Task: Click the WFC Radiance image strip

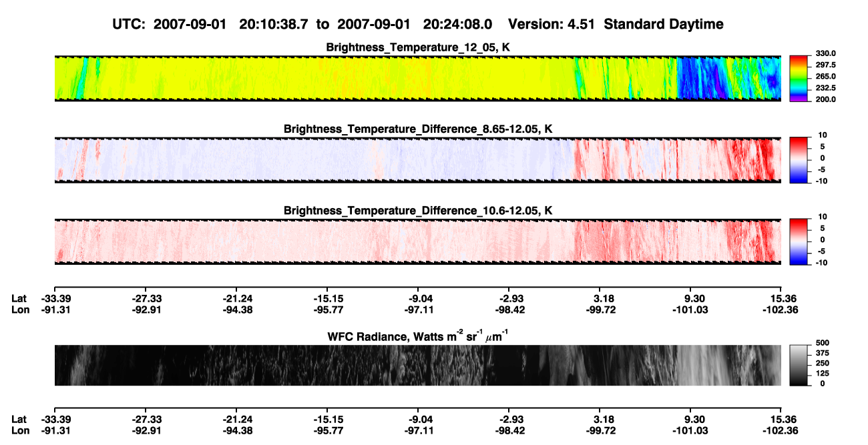Action: pos(417,365)
